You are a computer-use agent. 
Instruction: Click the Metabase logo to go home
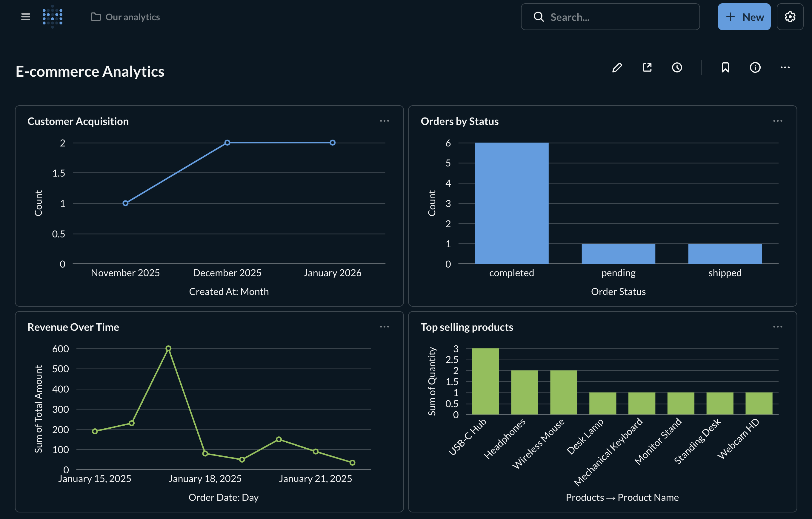(x=53, y=17)
